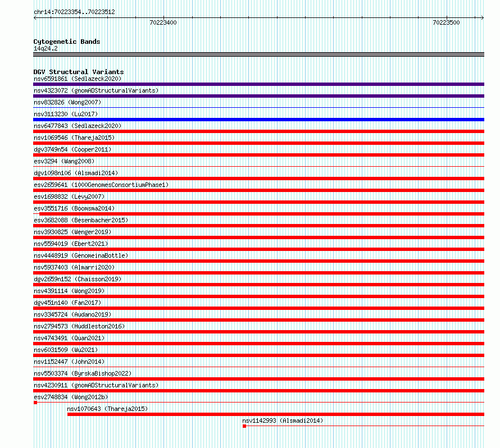
Task: Select esv3682088 (Besenbacher2015) label
Action: [x=81, y=220]
